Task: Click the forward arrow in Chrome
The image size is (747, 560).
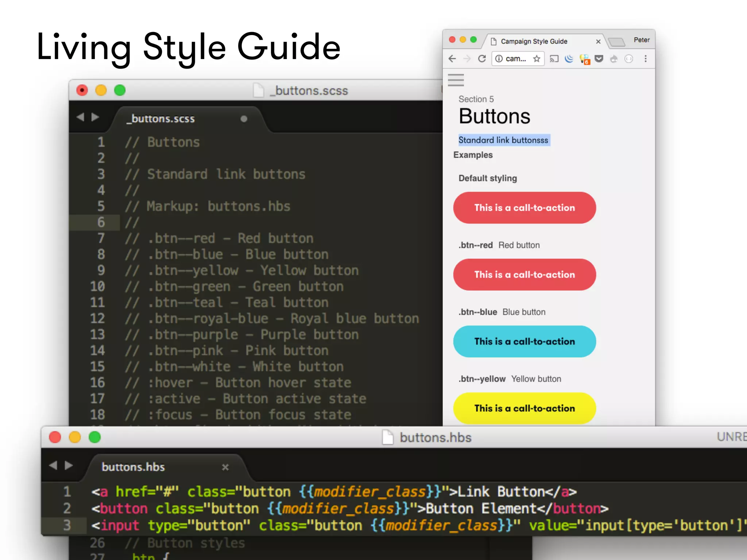Action: pyautogui.click(x=467, y=59)
